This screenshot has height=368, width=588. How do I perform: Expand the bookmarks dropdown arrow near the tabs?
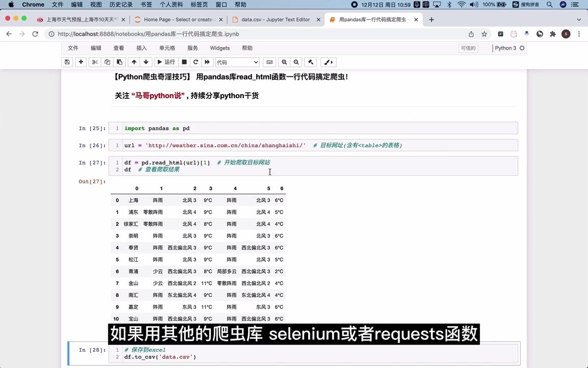[579, 19]
